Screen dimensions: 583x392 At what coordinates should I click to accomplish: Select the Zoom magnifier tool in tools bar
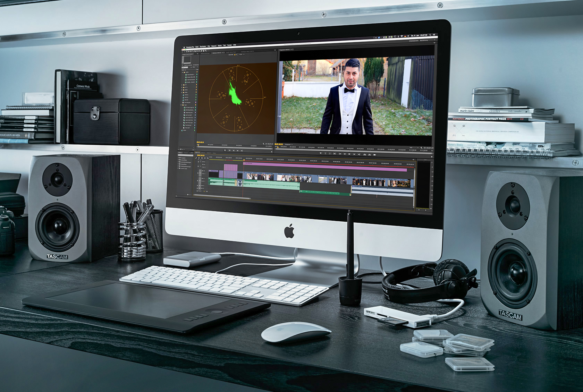click(x=206, y=51)
